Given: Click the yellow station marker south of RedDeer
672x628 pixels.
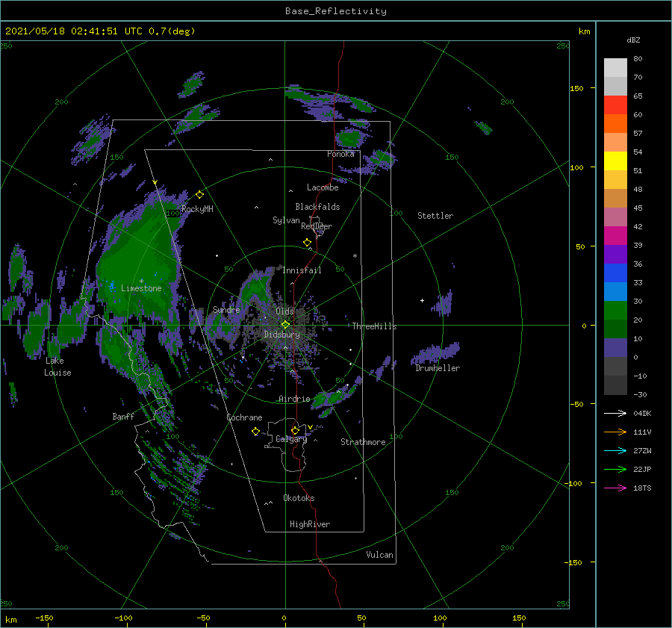Looking at the screenshot, I should pyautogui.click(x=307, y=243).
